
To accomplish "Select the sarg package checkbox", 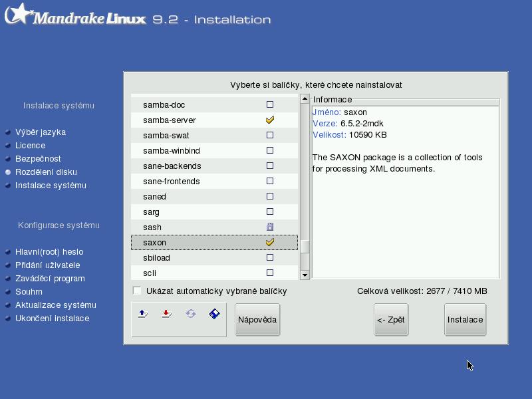I will [270, 211].
